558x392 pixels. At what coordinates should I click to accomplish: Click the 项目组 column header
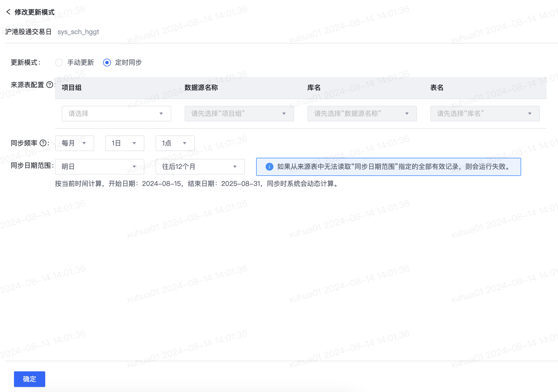(x=71, y=88)
